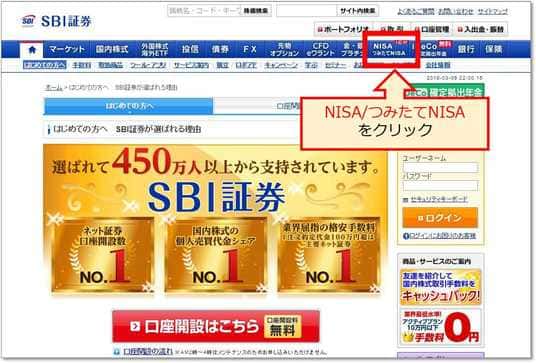Click the 手数料0円 アクティブプラン banner
536x363 pixels.
(440, 327)
